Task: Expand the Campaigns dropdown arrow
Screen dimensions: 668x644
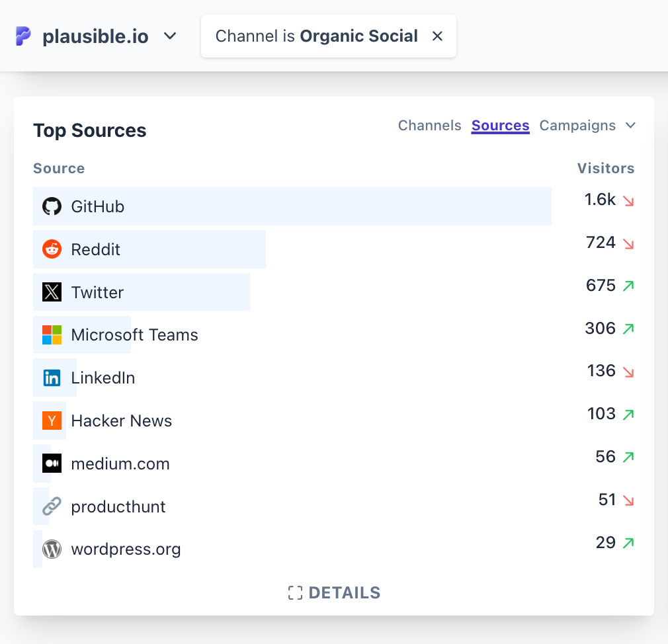Action: [630, 125]
